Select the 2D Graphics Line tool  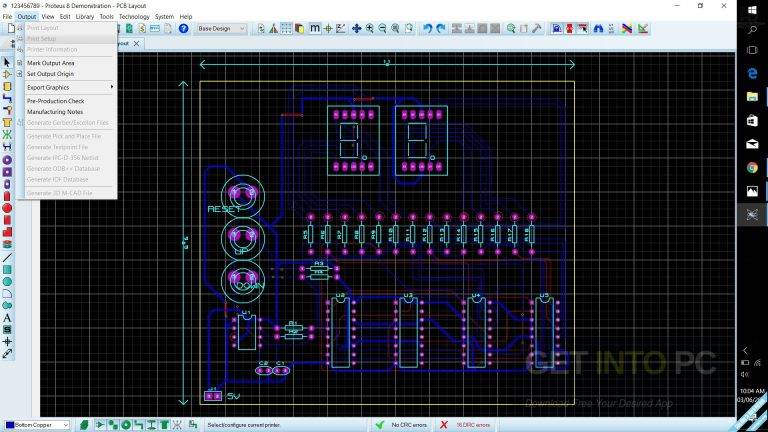[6, 258]
